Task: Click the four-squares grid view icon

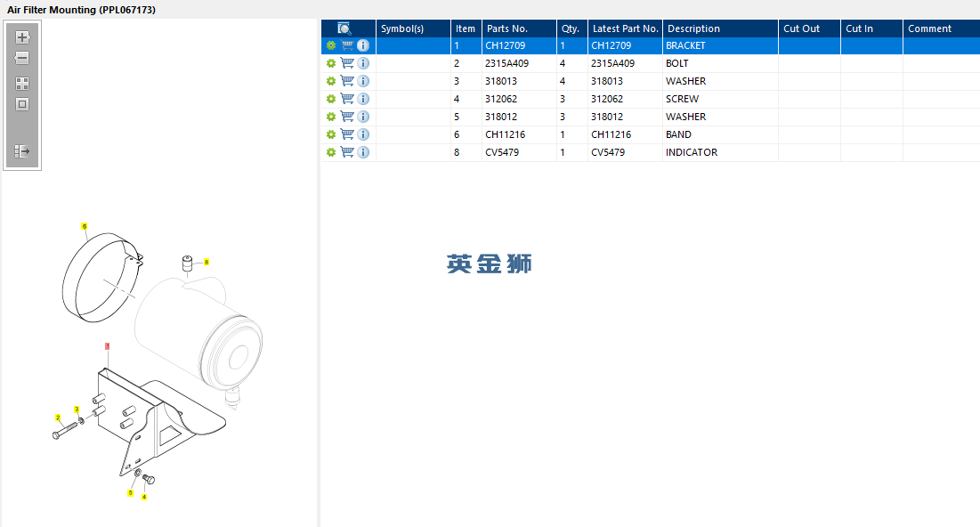Action: (22, 84)
